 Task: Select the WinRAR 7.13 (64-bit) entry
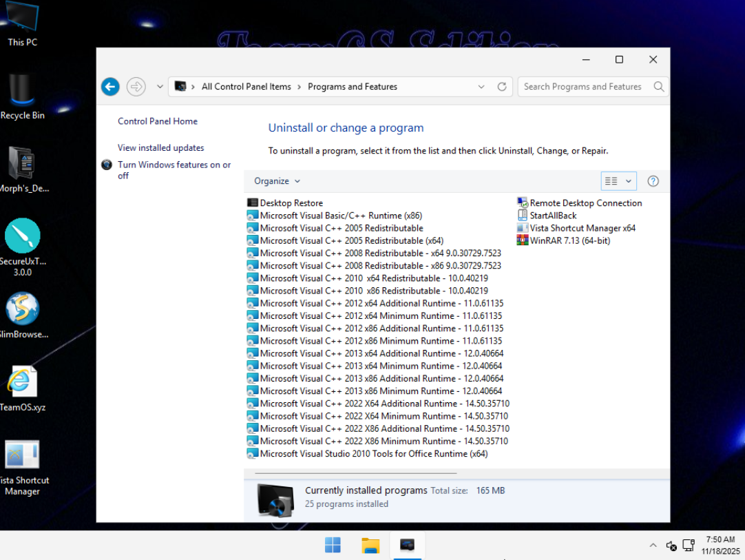[569, 240]
